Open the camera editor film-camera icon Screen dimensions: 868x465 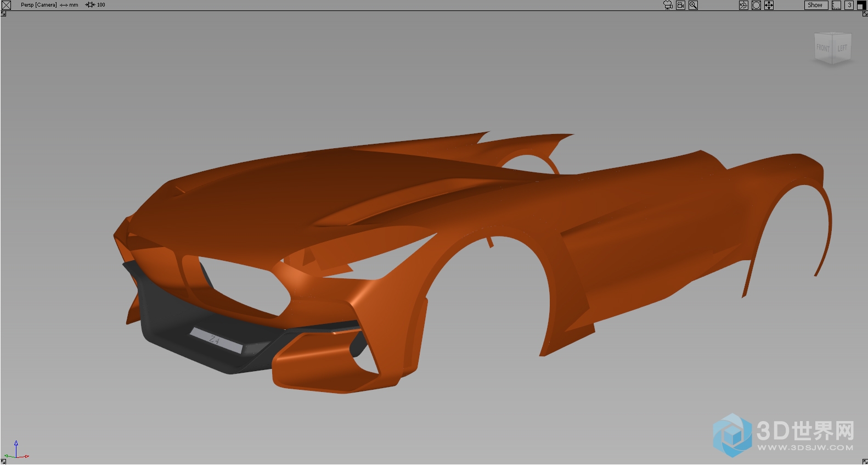point(668,5)
